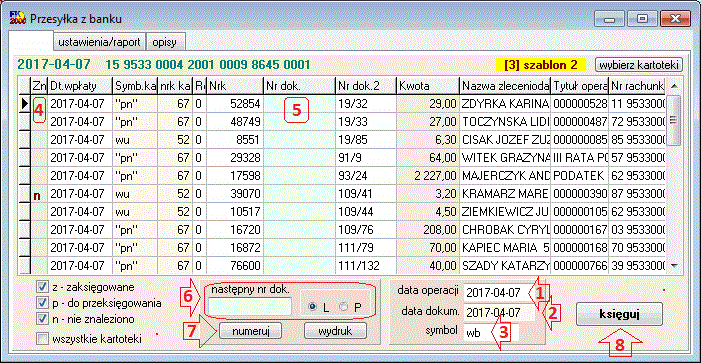Select the cell with Nrk 48749
This screenshot has width=701, height=363.
[x=234, y=122]
